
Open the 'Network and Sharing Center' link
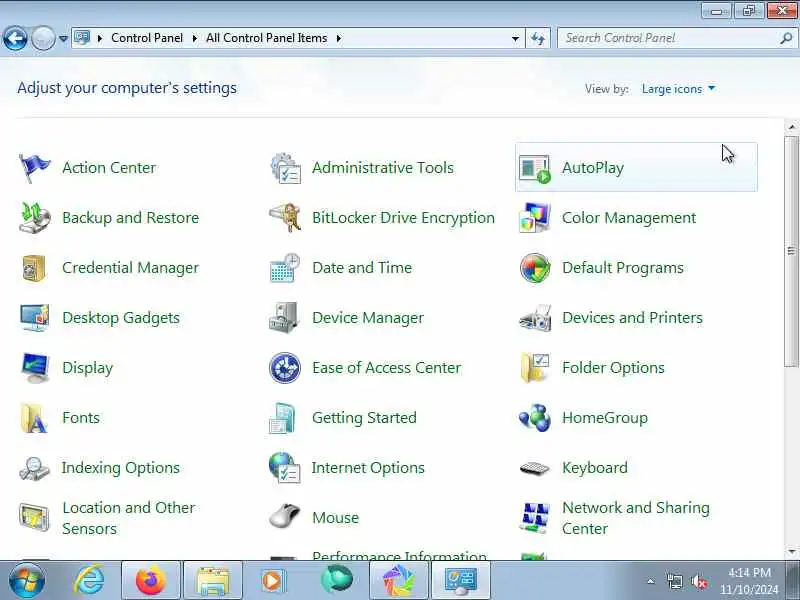pyautogui.click(x=636, y=518)
